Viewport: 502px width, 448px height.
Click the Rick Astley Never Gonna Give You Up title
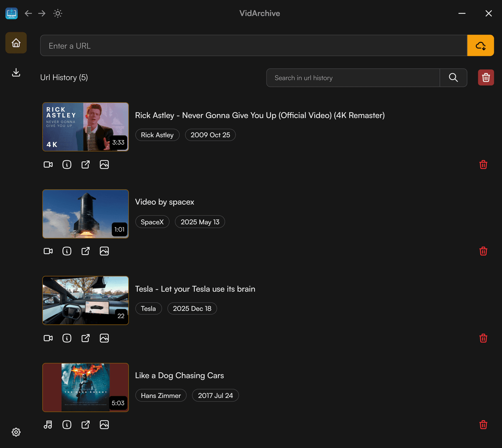pos(260,115)
